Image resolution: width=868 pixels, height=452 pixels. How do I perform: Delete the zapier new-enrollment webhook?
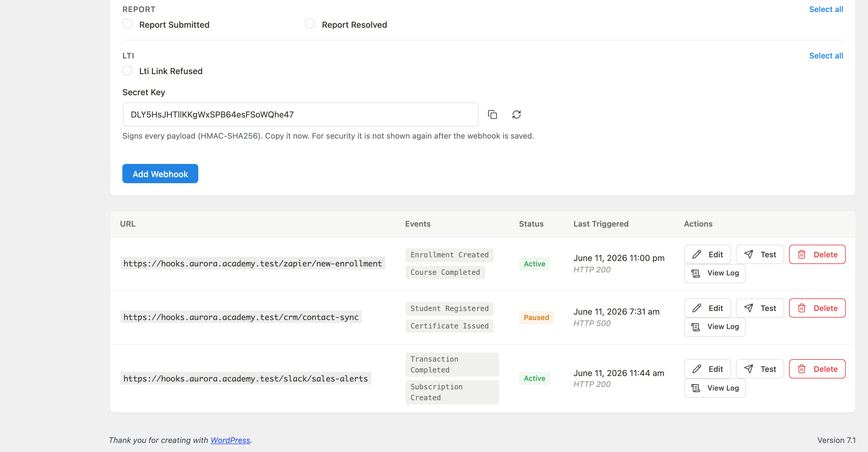pos(817,254)
